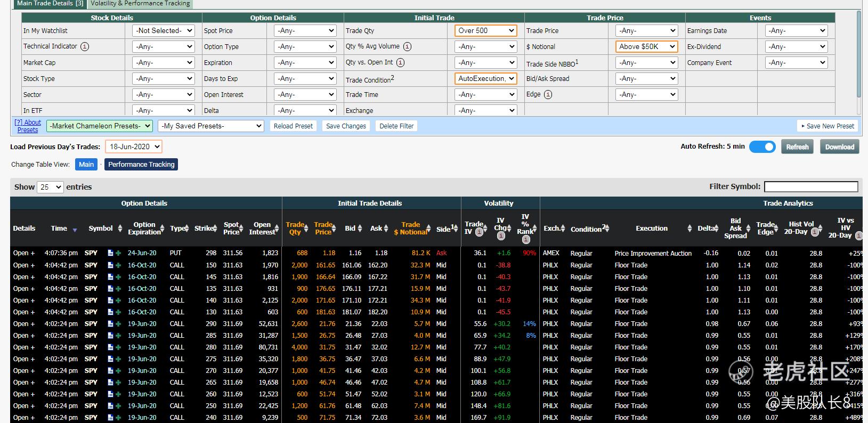Viewport: 868px width, 423px height.
Task: Open the Market Chameleon Presets dropdown
Action: pyautogui.click(x=100, y=126)
